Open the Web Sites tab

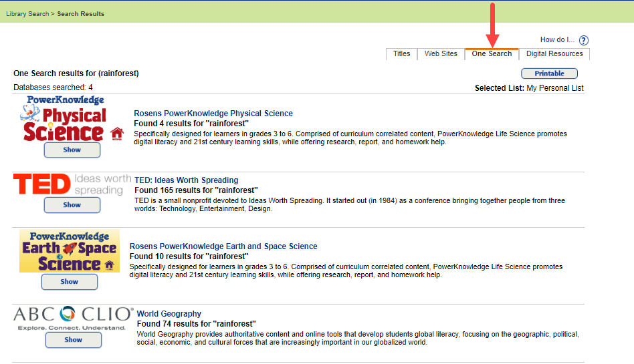coord(441,54)
